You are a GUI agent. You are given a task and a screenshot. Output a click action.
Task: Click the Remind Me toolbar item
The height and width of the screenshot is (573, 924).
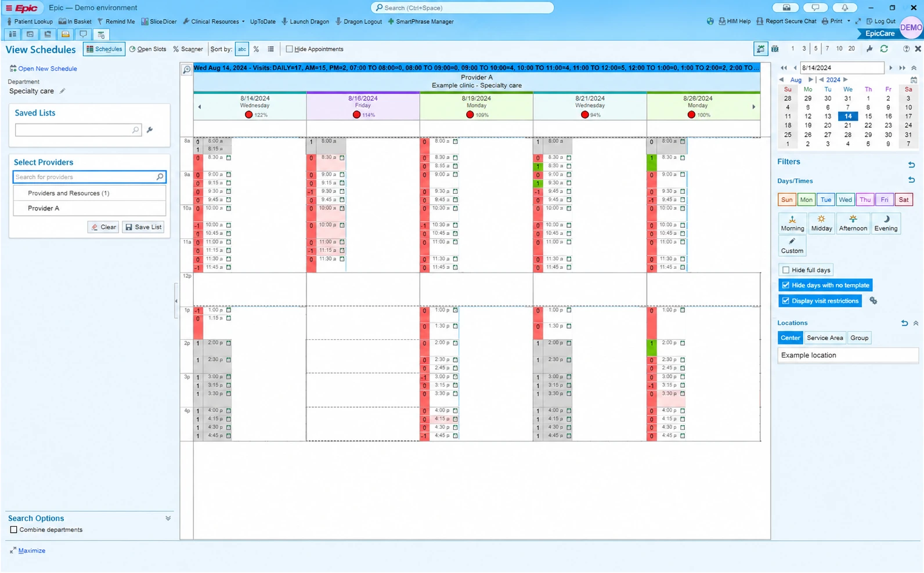[x=116, y=21]
